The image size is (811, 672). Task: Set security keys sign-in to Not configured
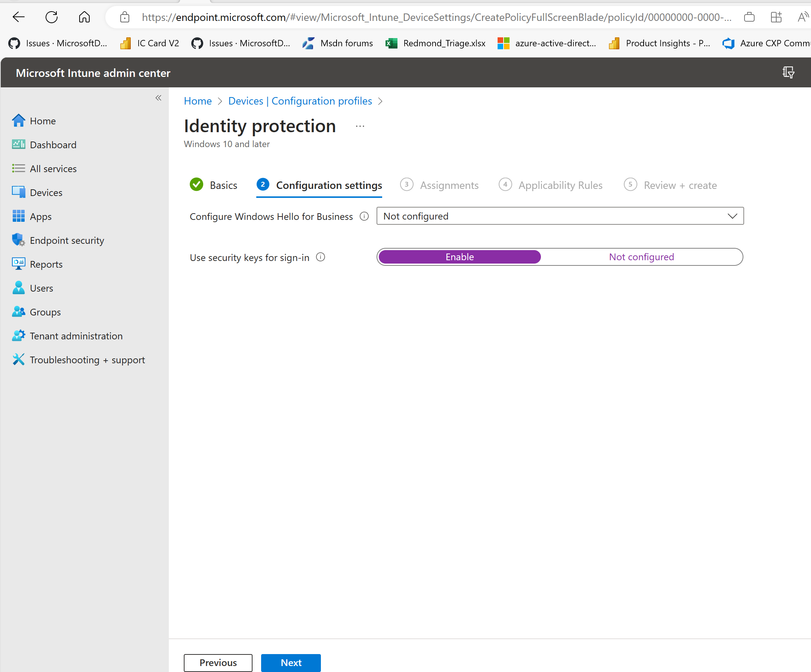click(641, 257)
